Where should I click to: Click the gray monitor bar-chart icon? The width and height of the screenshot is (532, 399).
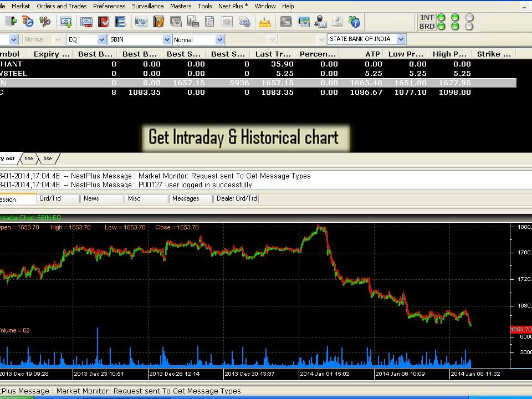[x=286, y=22]
